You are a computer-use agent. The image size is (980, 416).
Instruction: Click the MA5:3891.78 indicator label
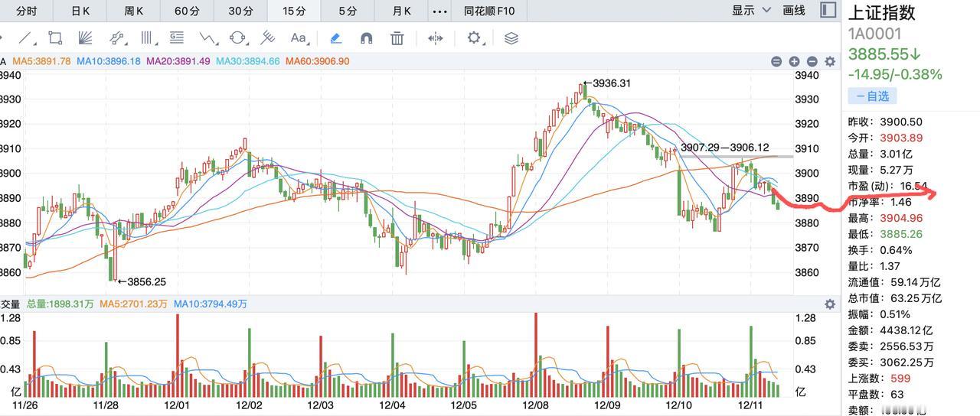(41, 61)
